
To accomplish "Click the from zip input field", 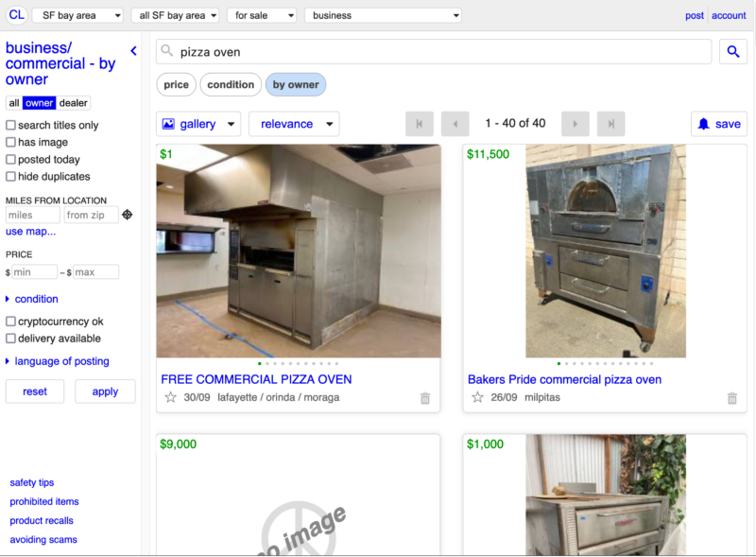I will (91, 216).
